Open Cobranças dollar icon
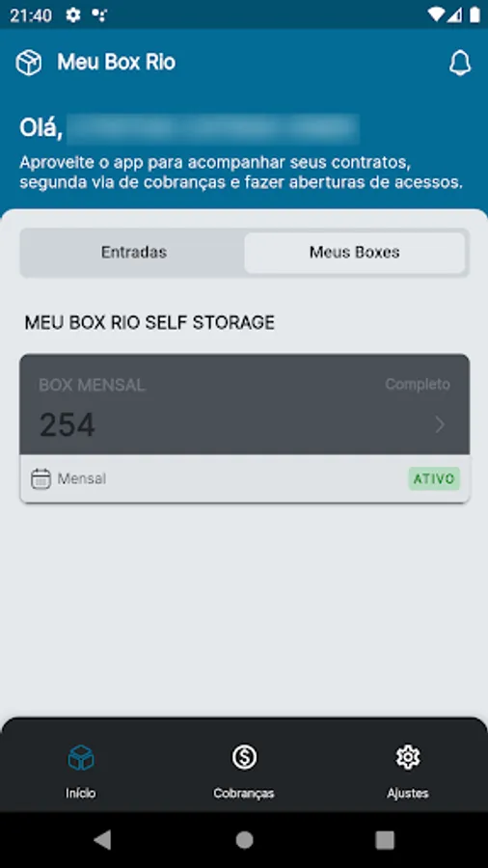This screenshot has width=488, height=868. (244, 757)
